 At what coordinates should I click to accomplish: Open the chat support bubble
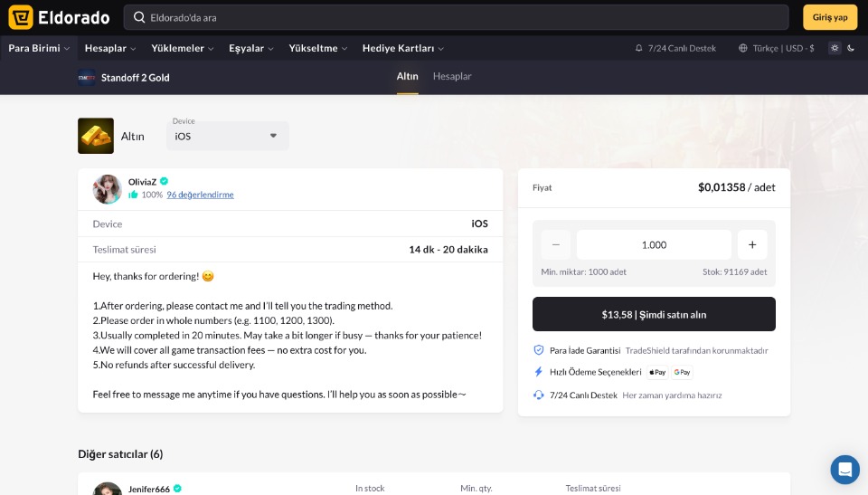(844, 470)
